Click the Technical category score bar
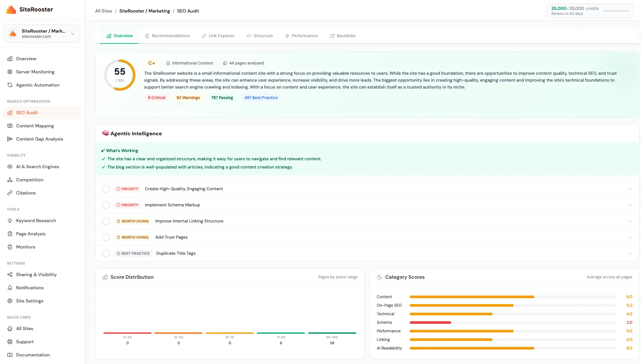Screen dimensions: 641x364 [451, 314]
